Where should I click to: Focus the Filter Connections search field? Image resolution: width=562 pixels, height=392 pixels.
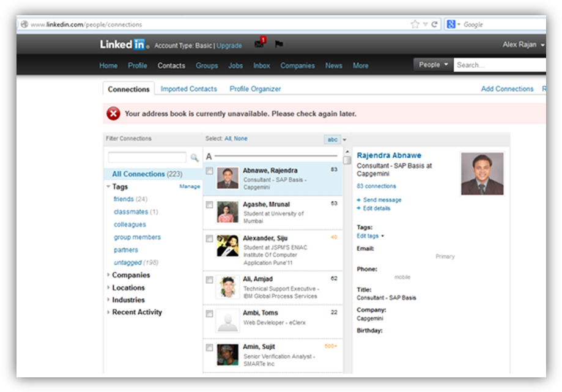pos(147,157)
